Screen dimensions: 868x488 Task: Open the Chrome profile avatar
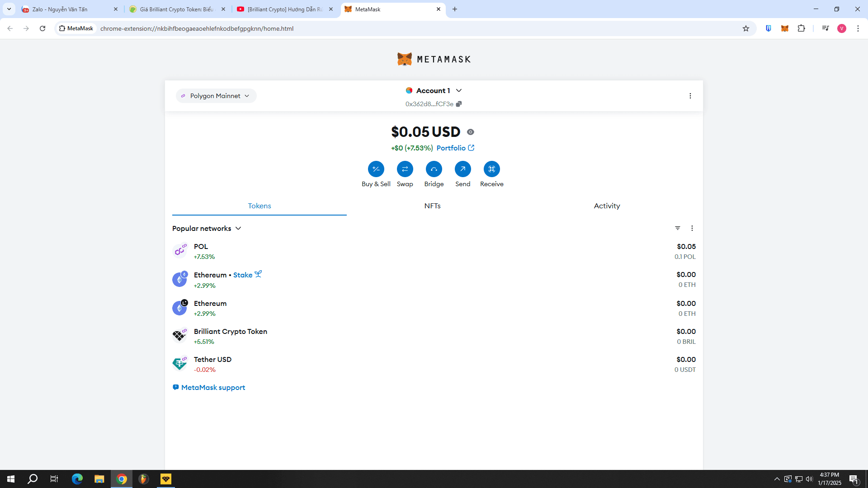point(842,28)
